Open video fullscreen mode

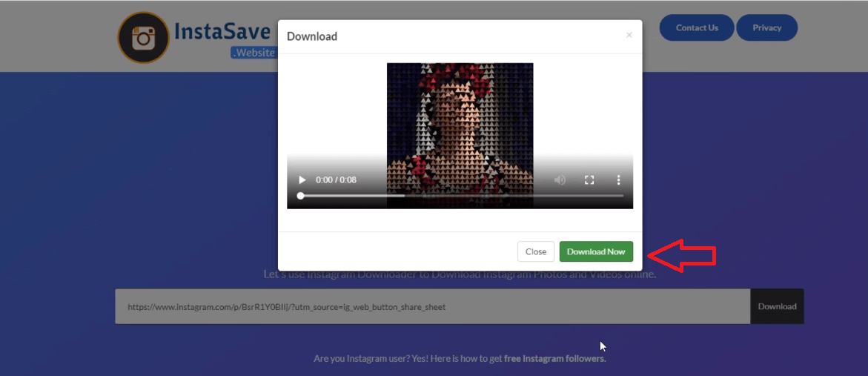[x=589, y=180]
